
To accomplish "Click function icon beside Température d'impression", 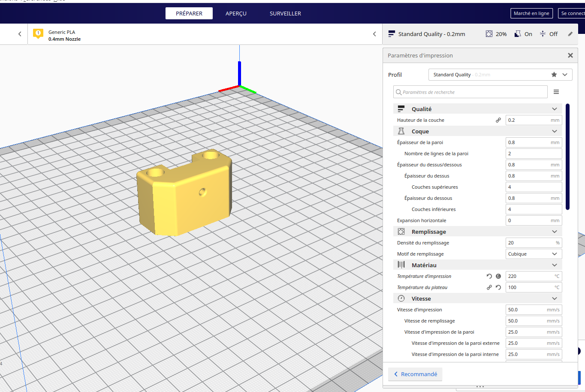I will tap(498, 276).
